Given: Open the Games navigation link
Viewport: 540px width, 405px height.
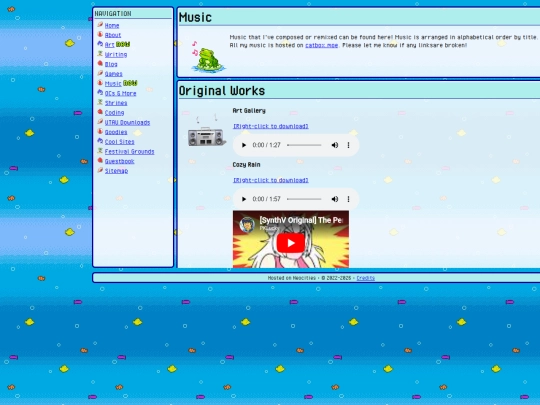Looking at the screenshot, I should click(x=113, y=74).
